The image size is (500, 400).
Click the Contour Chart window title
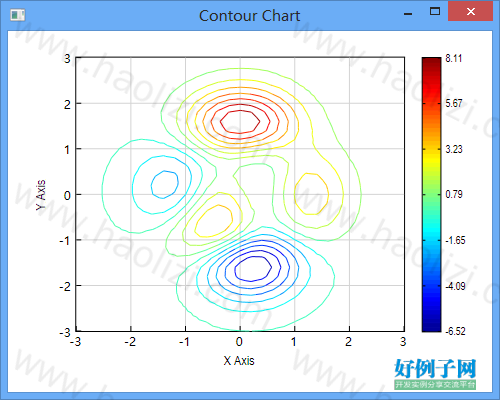point(249,16)
